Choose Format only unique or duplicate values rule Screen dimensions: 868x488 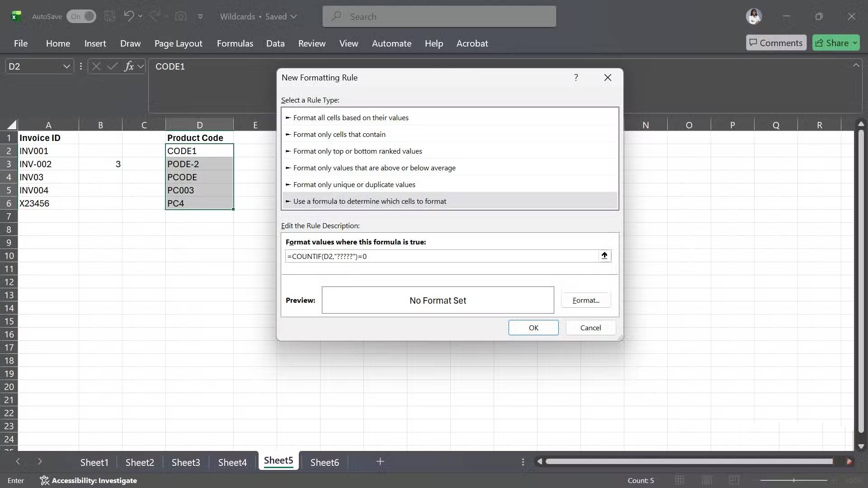click(x=354, y=184)
